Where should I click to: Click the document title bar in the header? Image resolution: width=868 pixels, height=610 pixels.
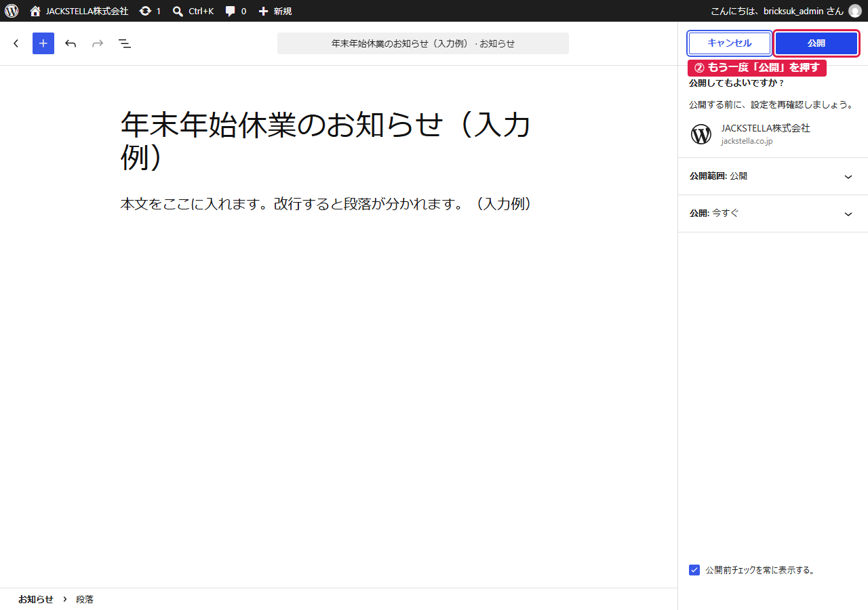423,43
